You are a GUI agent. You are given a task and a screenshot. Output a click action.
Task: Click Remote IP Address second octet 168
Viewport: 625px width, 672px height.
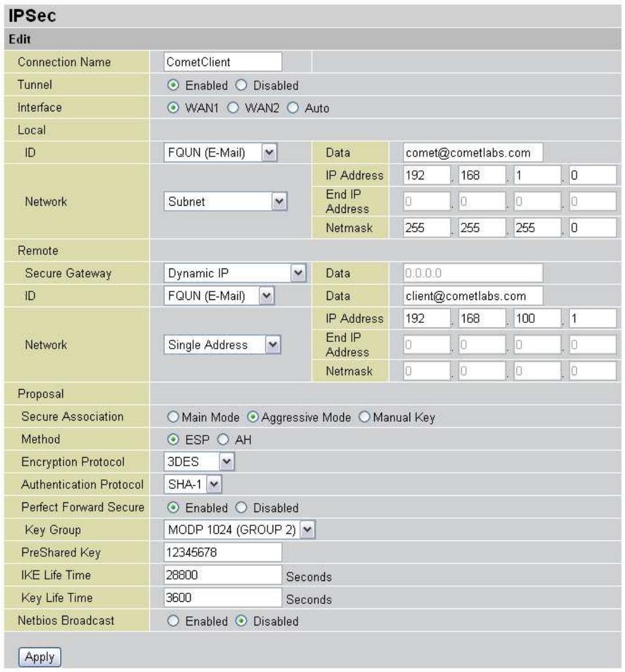click(482, 318)
